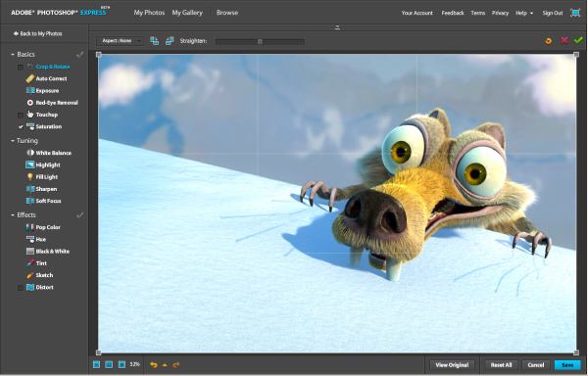Open My Gallery tab
The height and width of the screenshot is (376, 588).
[187, 13]
